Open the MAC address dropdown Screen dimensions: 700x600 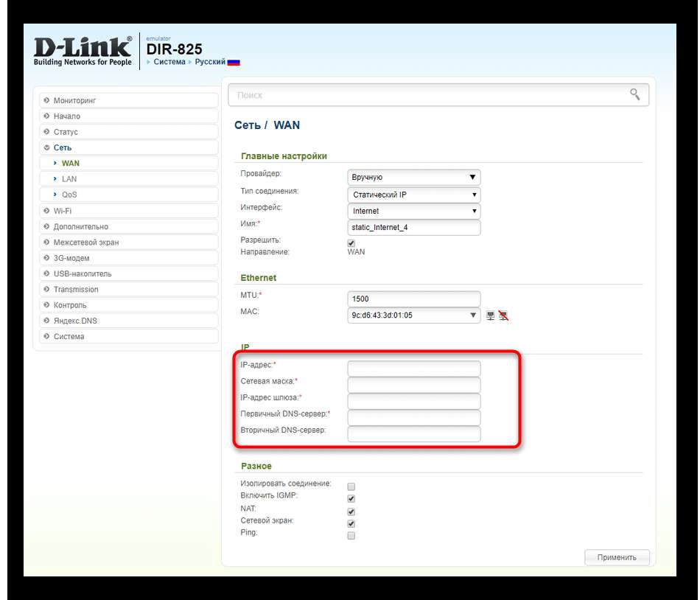pos(413,315)
